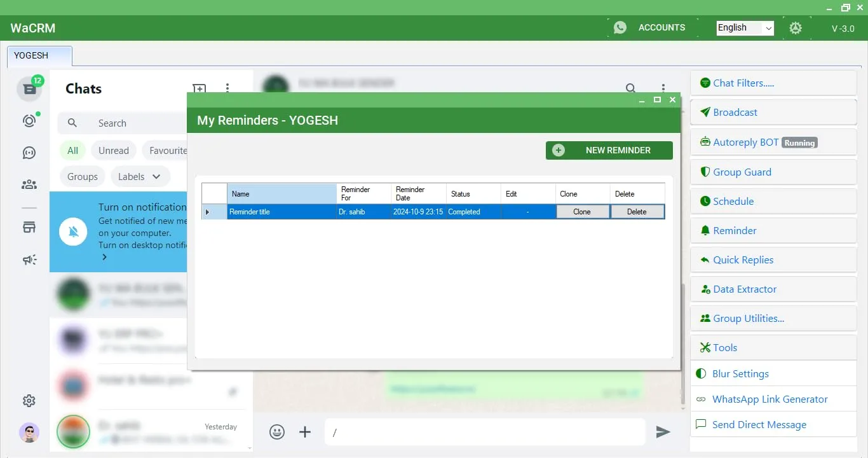Open Communities icon in left sidebar
868x458 pixels.
(x=29, y=184)
